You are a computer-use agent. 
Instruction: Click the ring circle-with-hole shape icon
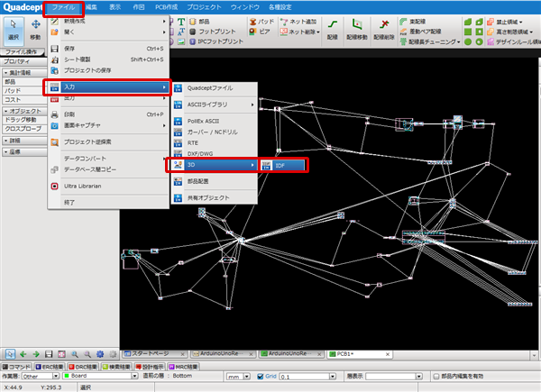[x=480, y=41]
